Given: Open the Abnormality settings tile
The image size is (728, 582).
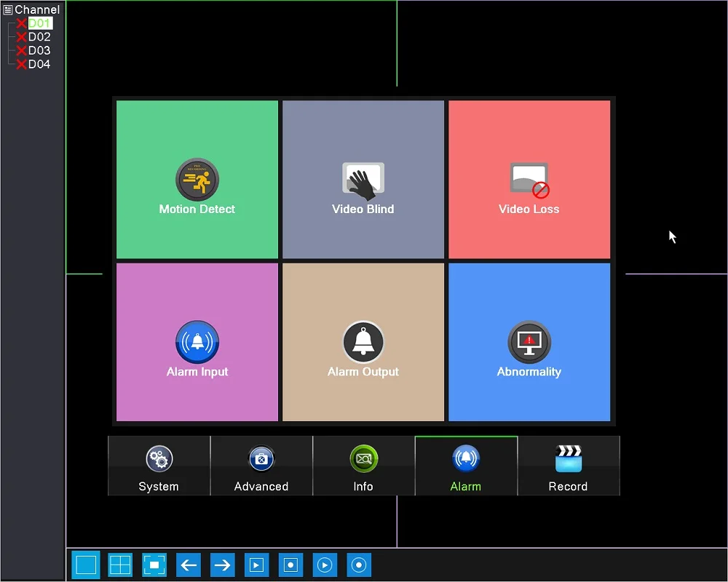Looking at the screenshot, I should [529, 342].
